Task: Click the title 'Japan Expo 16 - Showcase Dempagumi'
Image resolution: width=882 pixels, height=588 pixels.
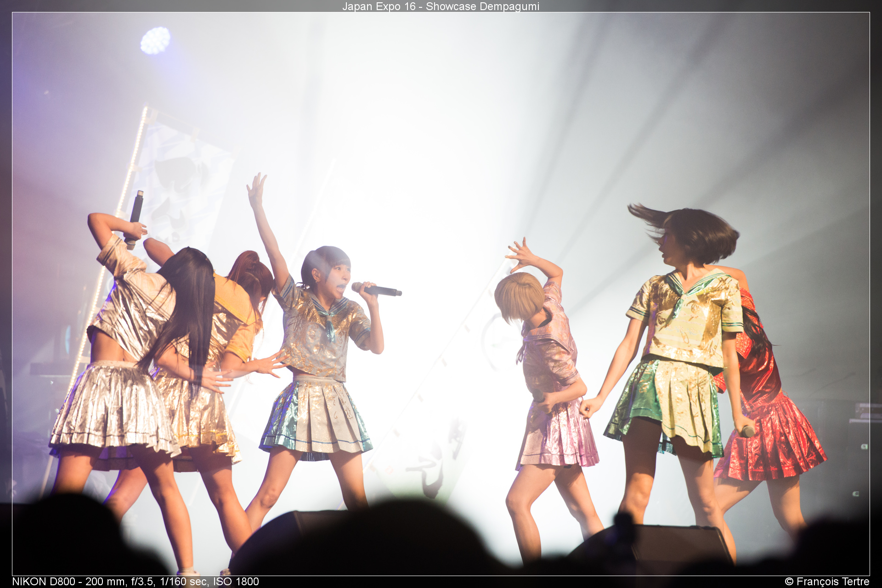Action: (441, 6)
